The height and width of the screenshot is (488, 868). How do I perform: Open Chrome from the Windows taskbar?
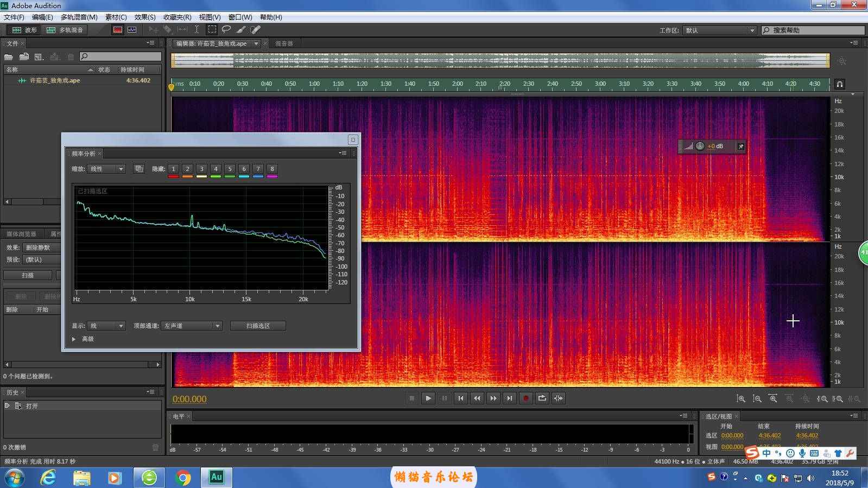tap(183, 478)
